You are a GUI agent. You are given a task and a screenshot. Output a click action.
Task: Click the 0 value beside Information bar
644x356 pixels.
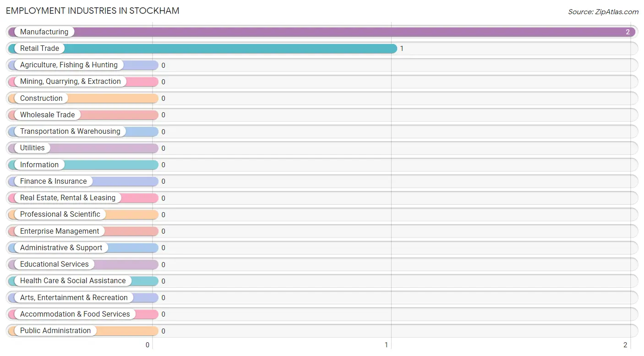163,165
